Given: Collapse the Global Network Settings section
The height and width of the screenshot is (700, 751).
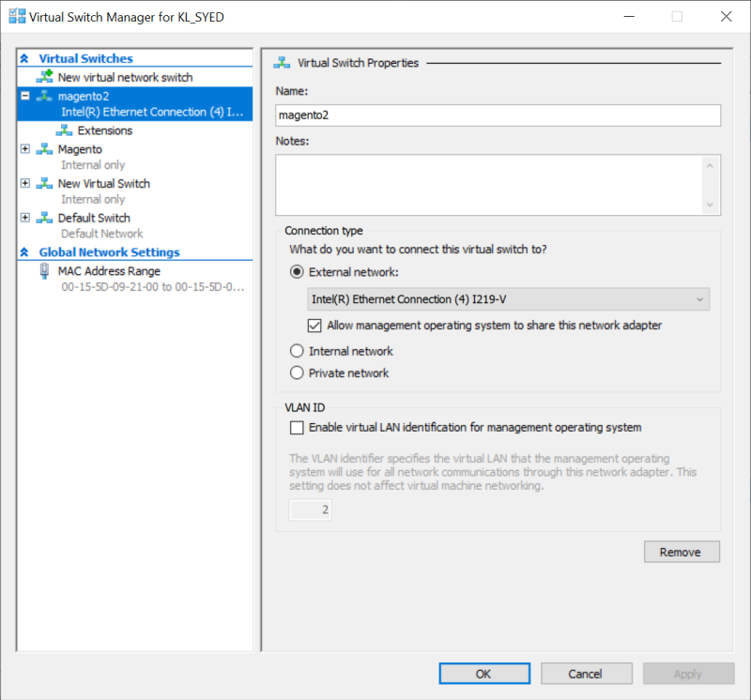Looking at the screenshot, I should 25,252.
